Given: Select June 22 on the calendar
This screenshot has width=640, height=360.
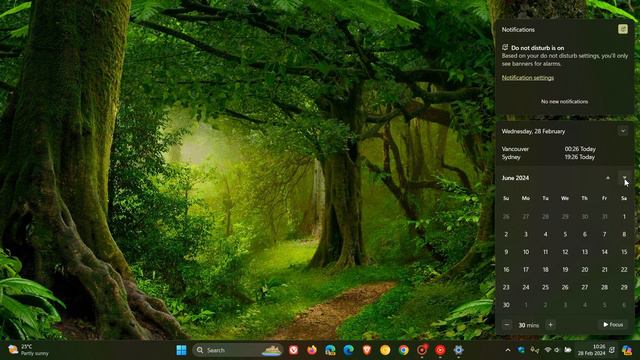Looking at the screenshot, I should pyautogui.click(x=624, y=269).
